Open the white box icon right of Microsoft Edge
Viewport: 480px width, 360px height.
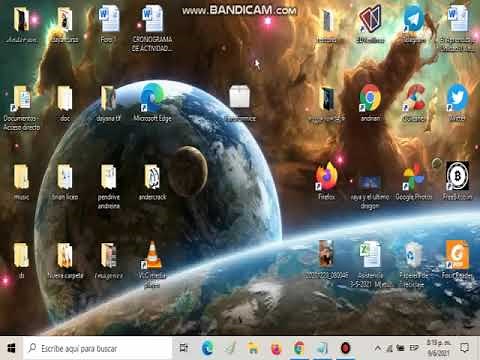239,97
